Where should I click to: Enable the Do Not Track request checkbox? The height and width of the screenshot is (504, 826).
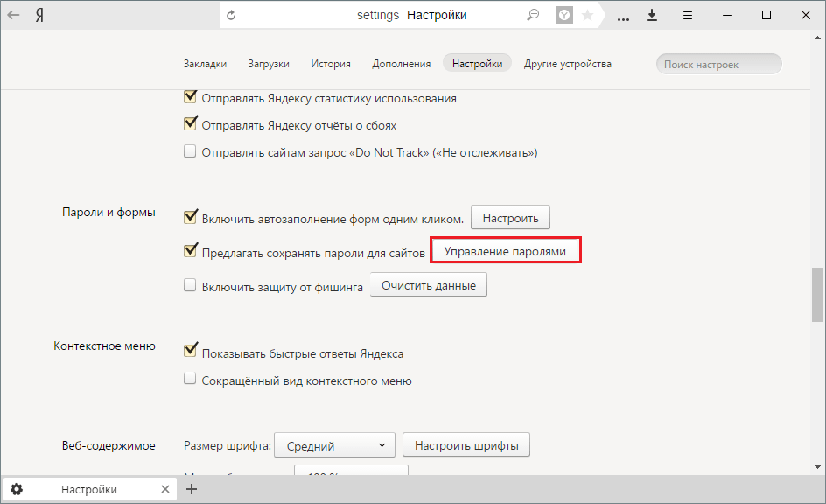pos(190,152)
